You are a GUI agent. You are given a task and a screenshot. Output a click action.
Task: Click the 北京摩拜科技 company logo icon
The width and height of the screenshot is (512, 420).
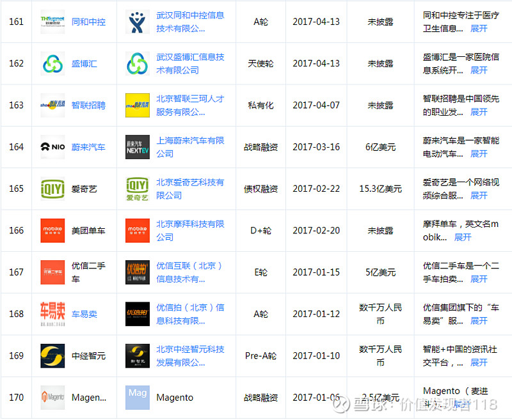[x=138, y=231]
